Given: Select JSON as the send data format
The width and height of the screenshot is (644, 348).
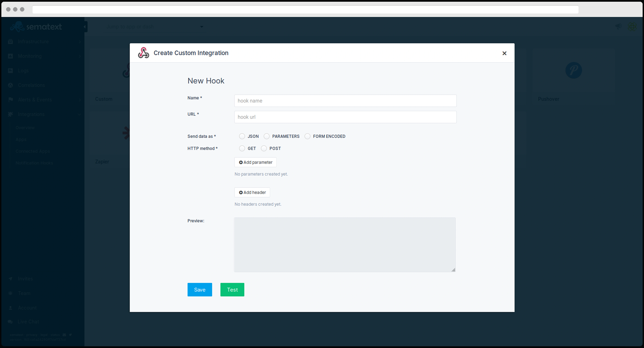Looking at the screenshot, I should click(242, 136).
